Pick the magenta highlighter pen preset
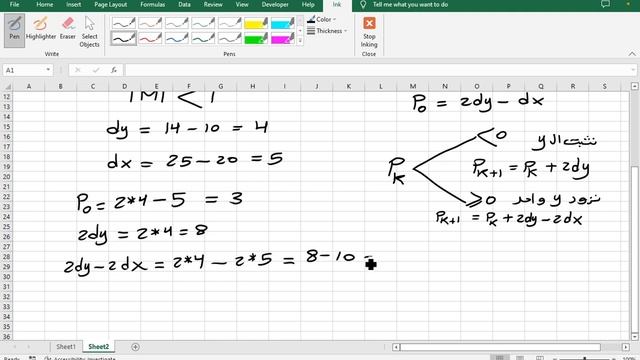The image size is (640, 360). (282, 38)
